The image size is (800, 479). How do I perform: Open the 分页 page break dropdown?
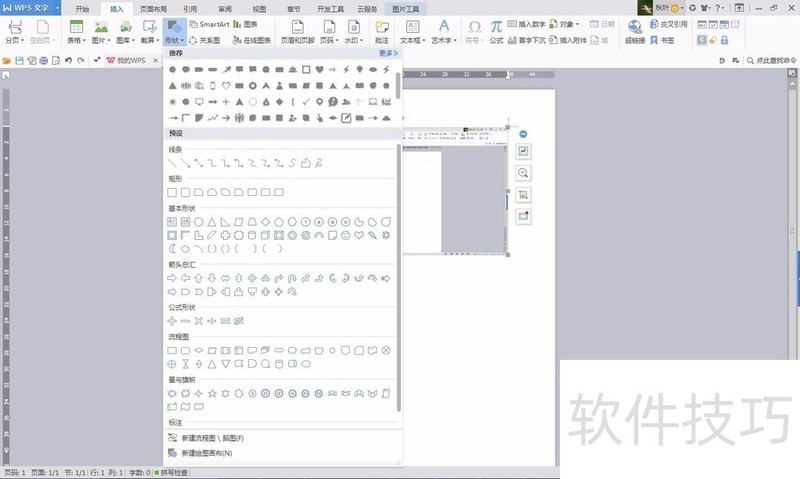(x=15, y=32)
